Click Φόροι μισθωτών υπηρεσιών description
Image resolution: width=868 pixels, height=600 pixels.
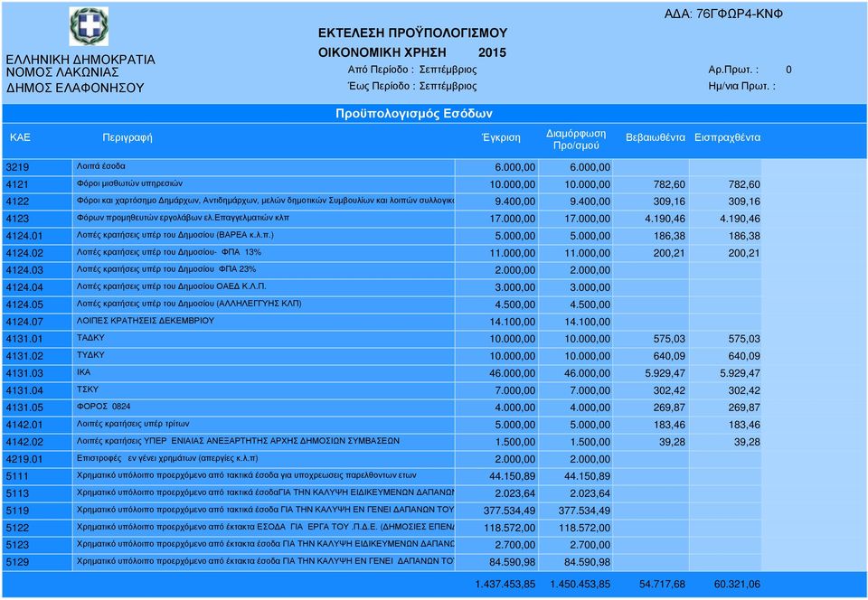coord(129,183)
